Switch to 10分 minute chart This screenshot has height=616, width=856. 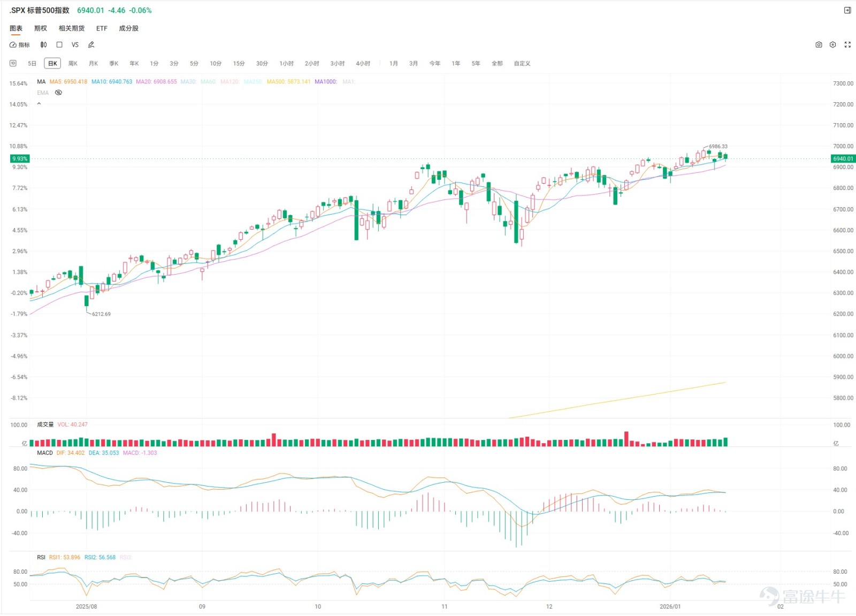[x=216, y=64]
